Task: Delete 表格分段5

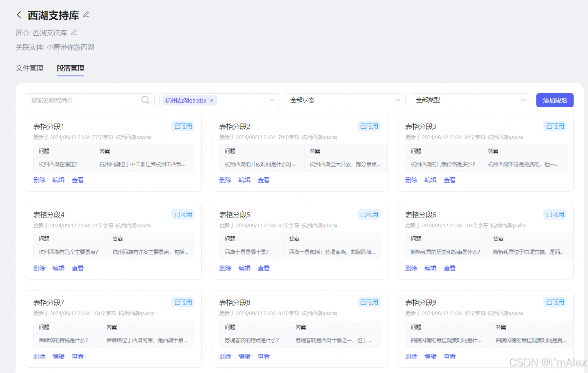Action: [226, 268]
